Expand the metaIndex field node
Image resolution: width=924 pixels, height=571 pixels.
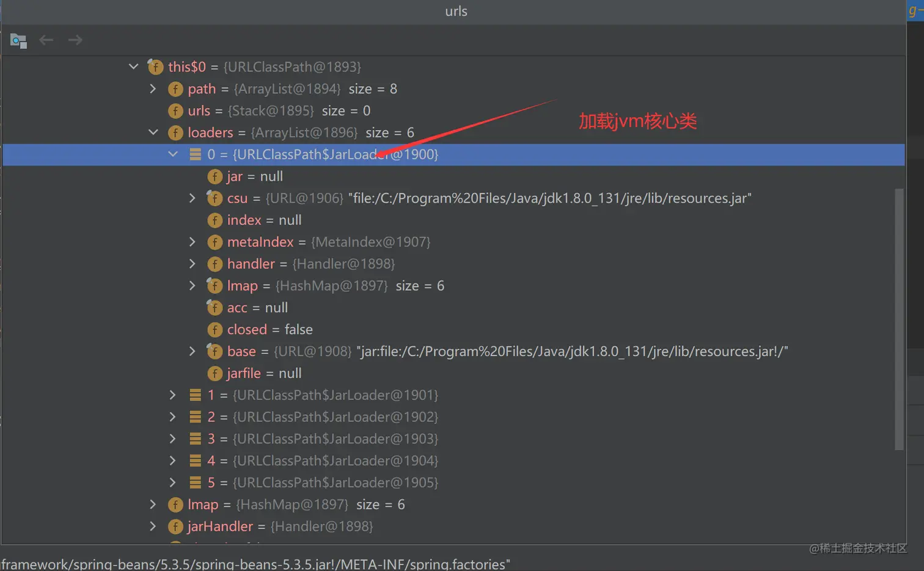192,242
